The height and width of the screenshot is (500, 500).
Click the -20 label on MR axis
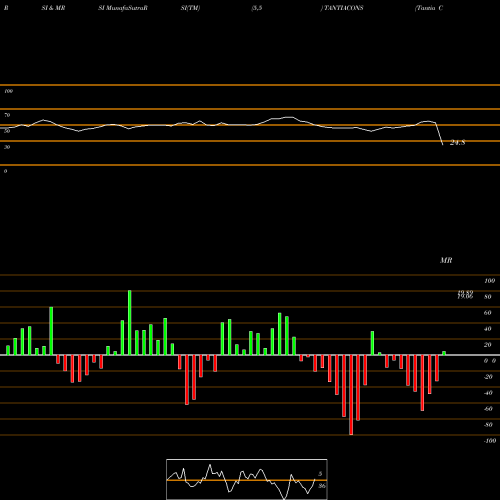tap(488, 377)
